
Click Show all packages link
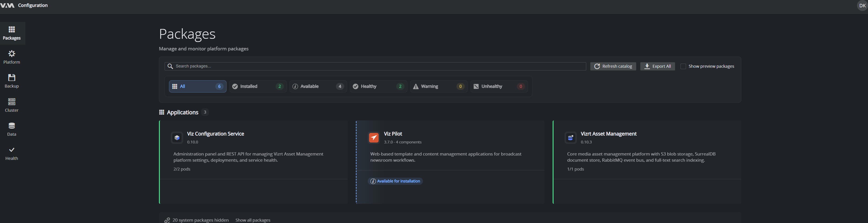253,220
